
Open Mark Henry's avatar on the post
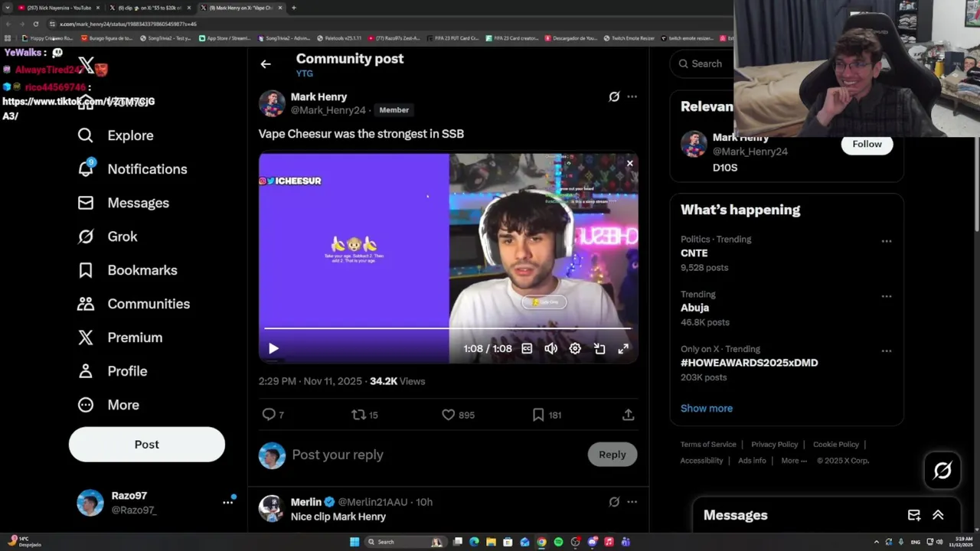pyautogui.click(x=272, y=103)
